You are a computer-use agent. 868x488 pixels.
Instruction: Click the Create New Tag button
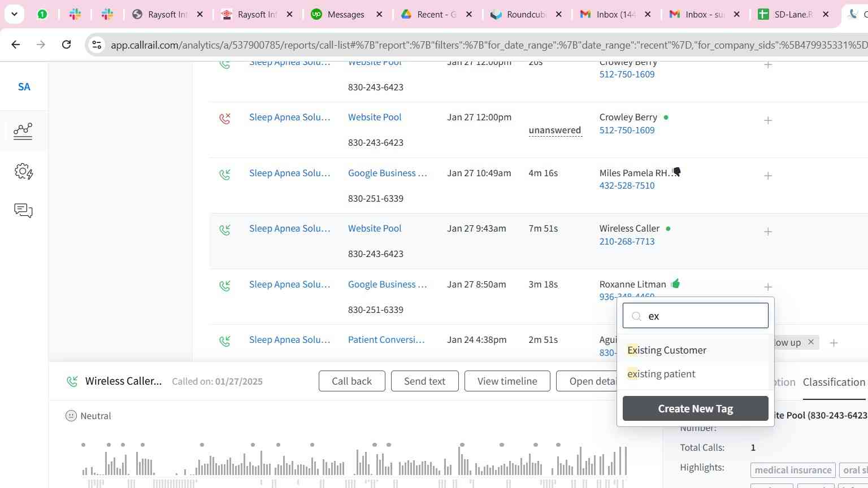tap(696, 408)
